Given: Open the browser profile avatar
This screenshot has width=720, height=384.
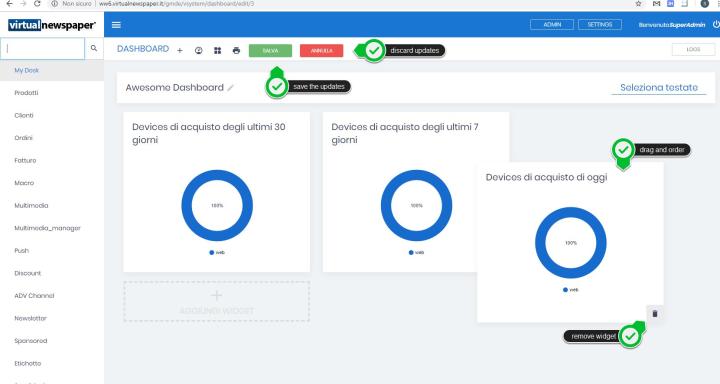Looking at the screenshot, I should [704, 3].
